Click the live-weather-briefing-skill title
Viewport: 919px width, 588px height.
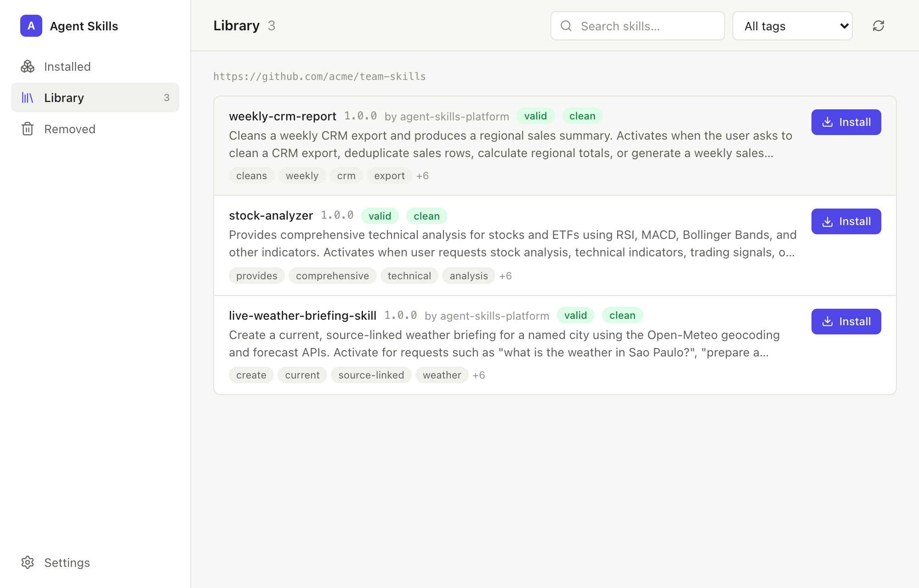click(x=303, y=316)
